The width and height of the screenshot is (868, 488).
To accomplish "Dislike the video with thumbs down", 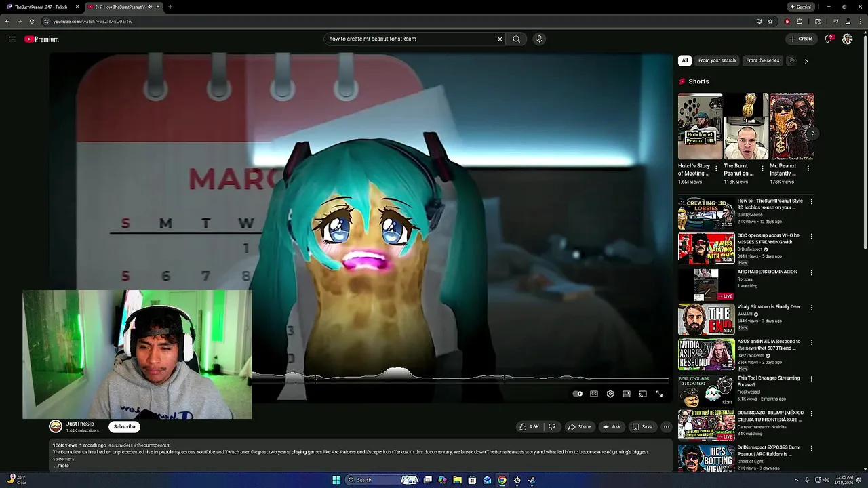I will coord(552,427).
